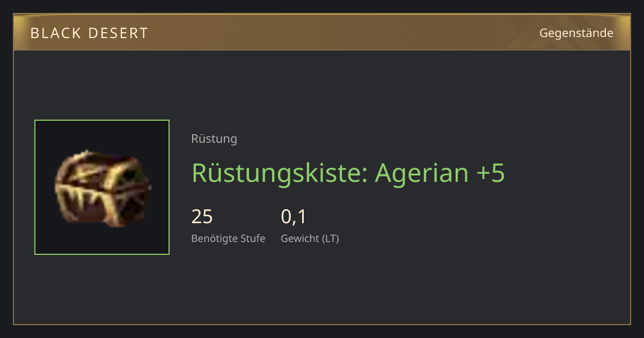Click the treasure chest item icon

point(103,188)
